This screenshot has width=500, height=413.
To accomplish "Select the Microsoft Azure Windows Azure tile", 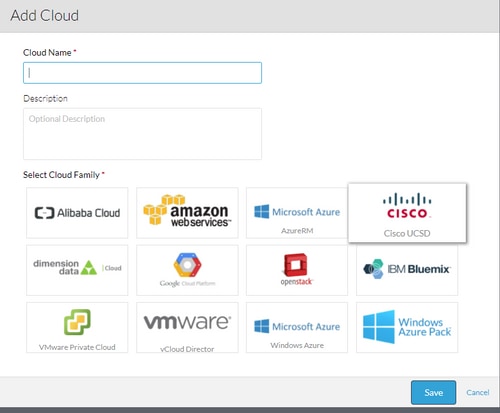I will (x=297, y=327).
